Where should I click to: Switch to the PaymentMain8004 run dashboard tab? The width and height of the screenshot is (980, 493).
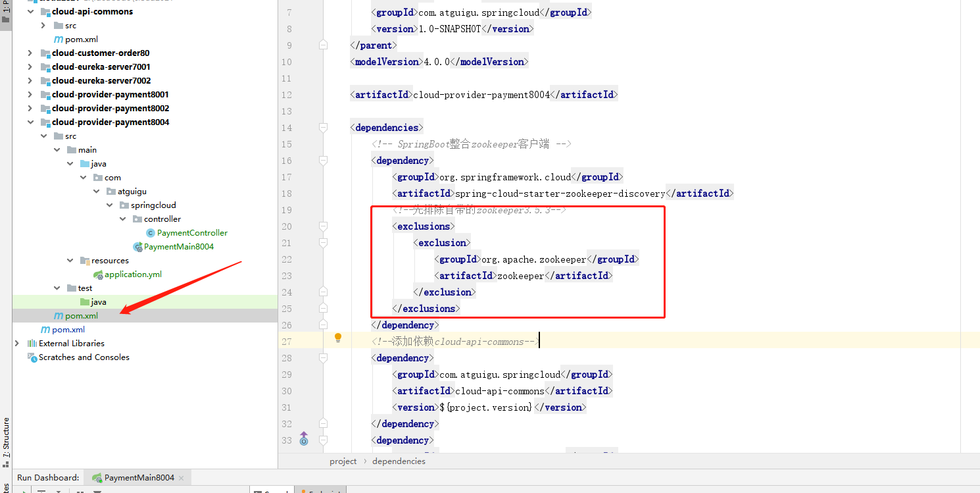point(139,478)
